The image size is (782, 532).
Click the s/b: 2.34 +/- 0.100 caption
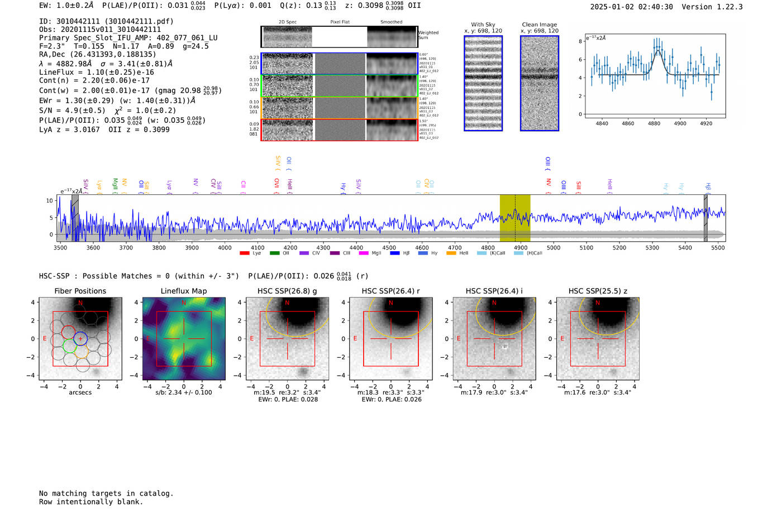pos(184,392)
